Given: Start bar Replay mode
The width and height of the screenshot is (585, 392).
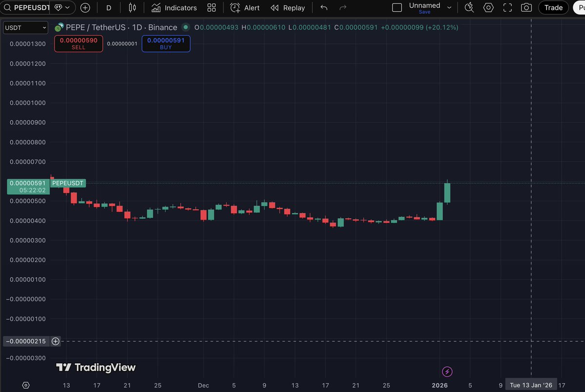Looking at the screenshot, I should tap(288, 8).
